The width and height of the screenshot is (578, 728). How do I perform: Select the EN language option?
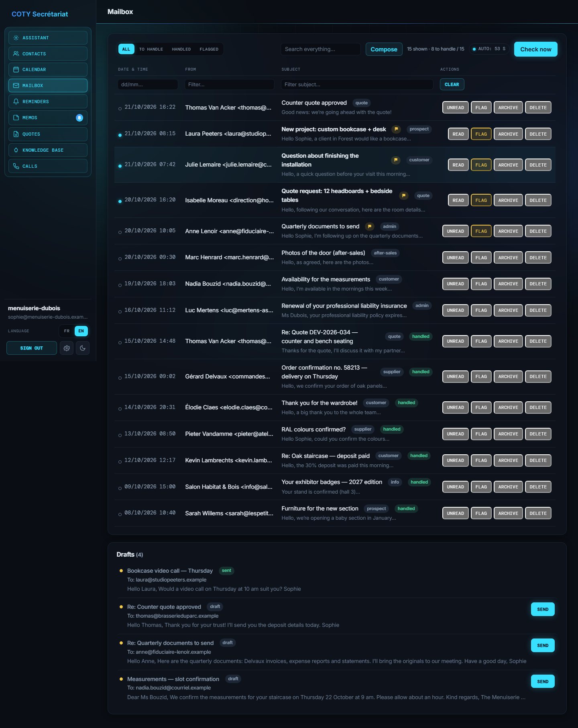tap(81, 331)
